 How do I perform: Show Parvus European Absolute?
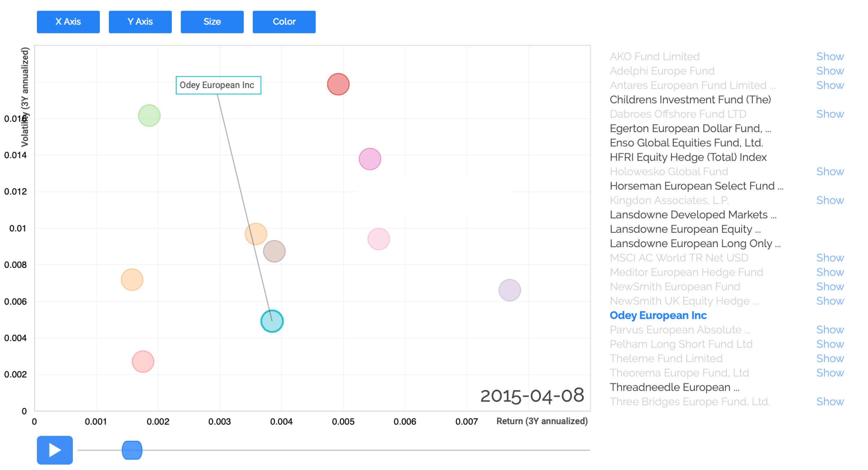[x=830, y=330]
